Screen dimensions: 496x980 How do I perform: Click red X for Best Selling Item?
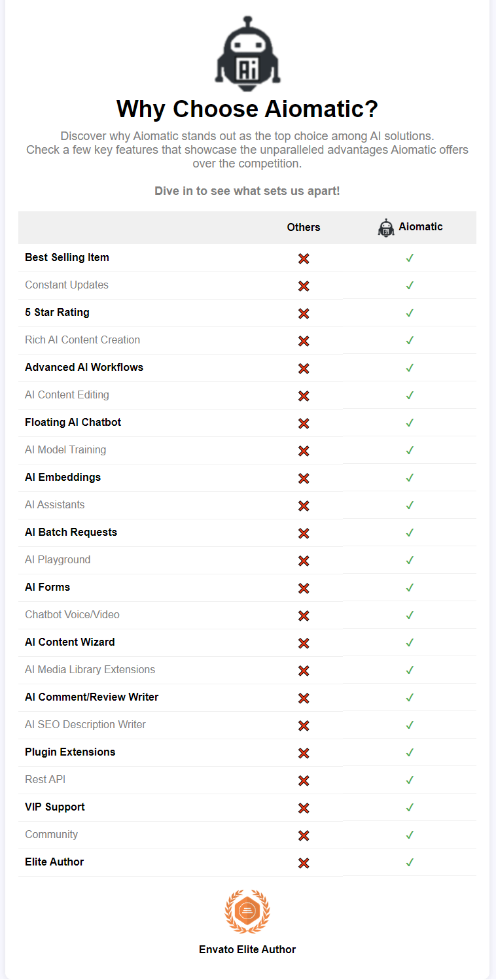coord(304,258)
